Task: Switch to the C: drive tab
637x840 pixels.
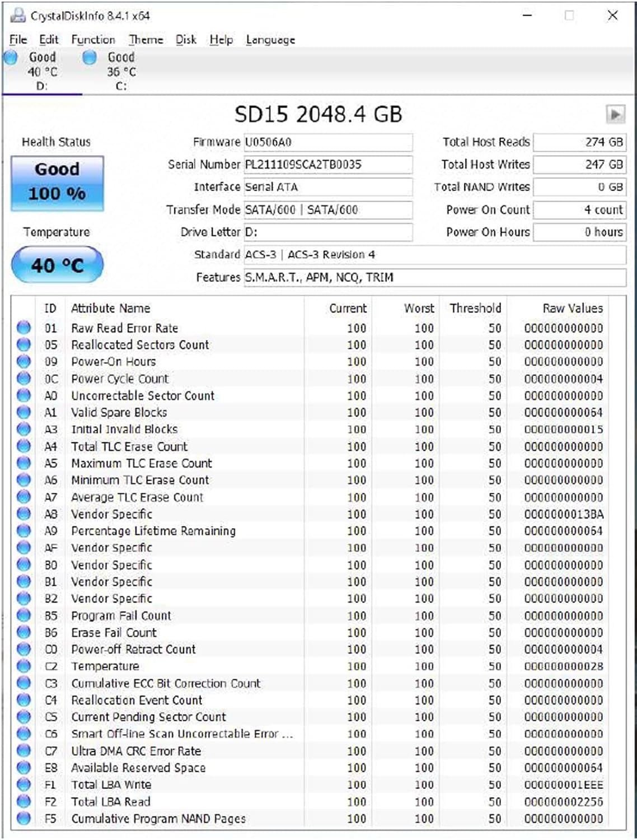Action: 120,72
